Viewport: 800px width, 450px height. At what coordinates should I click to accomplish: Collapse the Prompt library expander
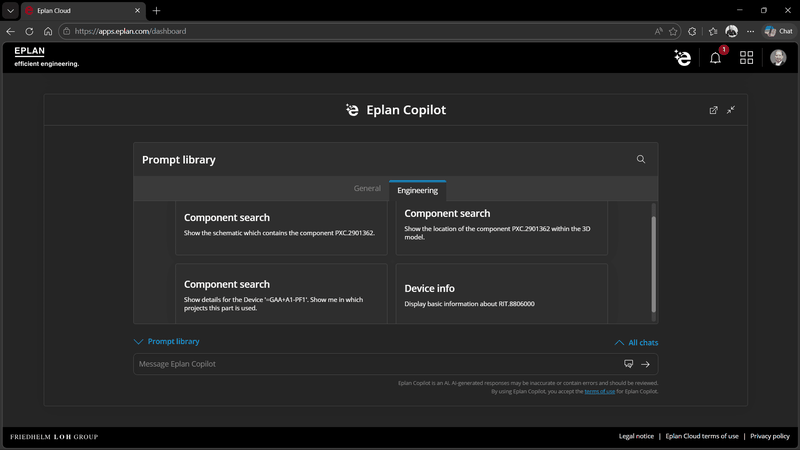(x=166, y=341)
